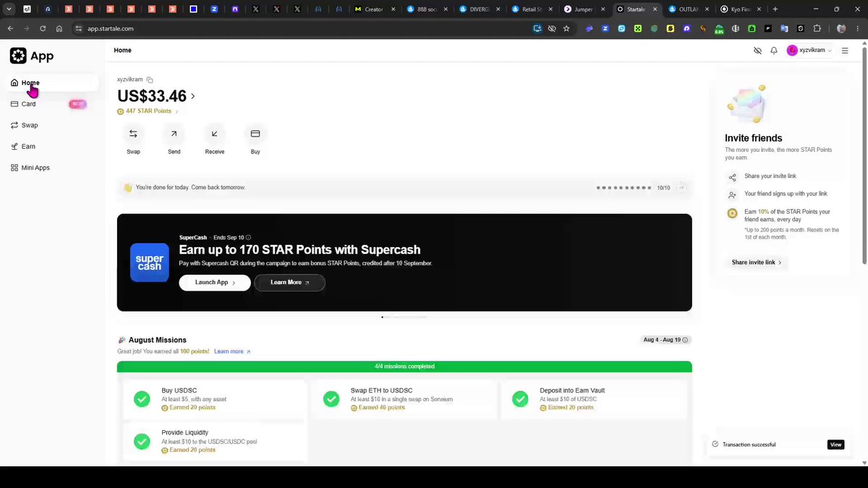This screenshot has width=868, height=488.
Task: Click the next arrow beside 10/10
Action: tap(681, 187)
